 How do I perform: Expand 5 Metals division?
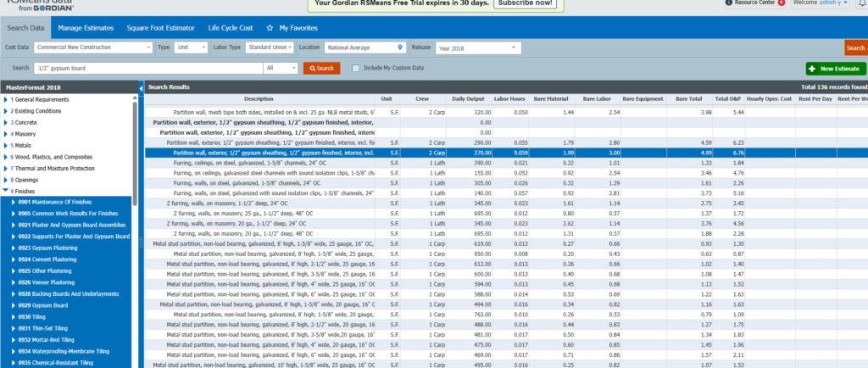(6, 146)
